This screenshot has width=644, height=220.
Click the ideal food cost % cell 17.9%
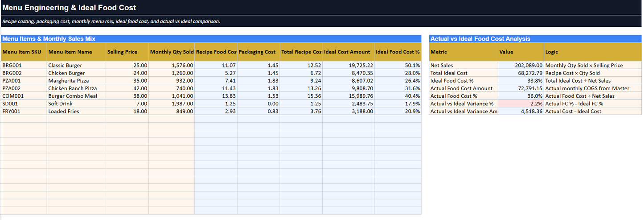(398, 103)
